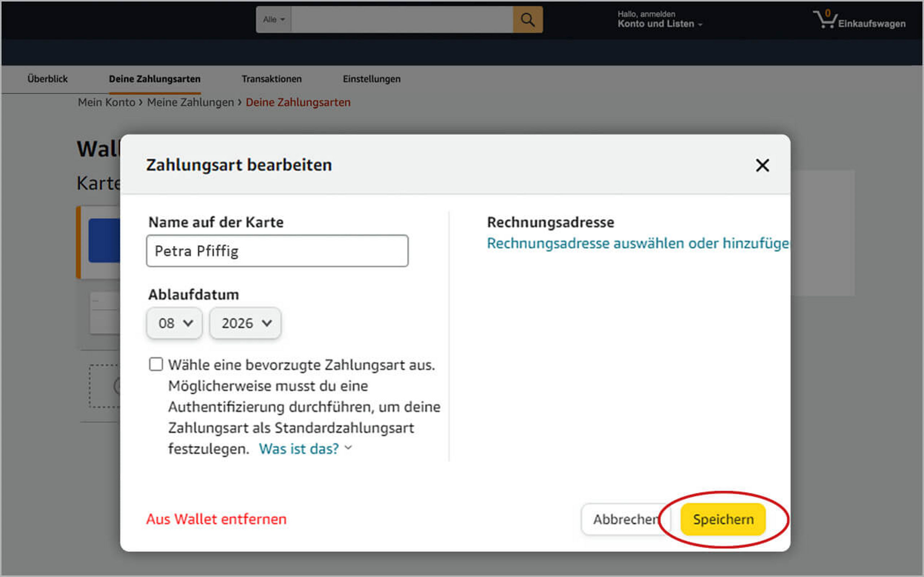Image resolution: width=924 pixels, height=577 pixels.
Task: Tick the bevorzugte Zahlungsart checkbox
Action: [156, 365]
